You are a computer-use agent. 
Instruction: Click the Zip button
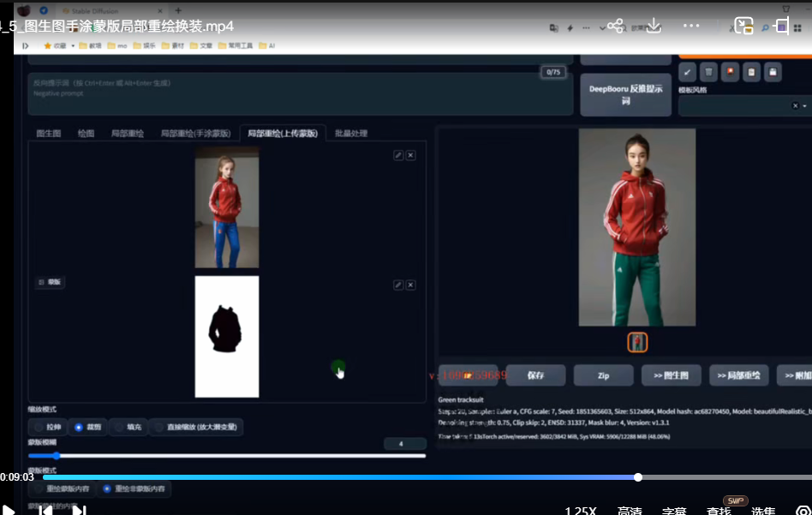coord(603,375)
